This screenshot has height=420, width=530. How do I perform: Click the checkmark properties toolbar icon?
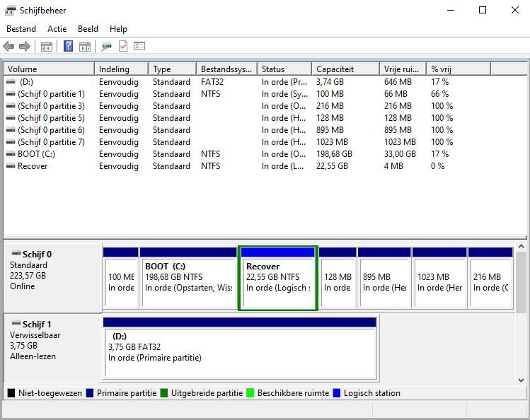pyautogui.click(x=123, y=47)
